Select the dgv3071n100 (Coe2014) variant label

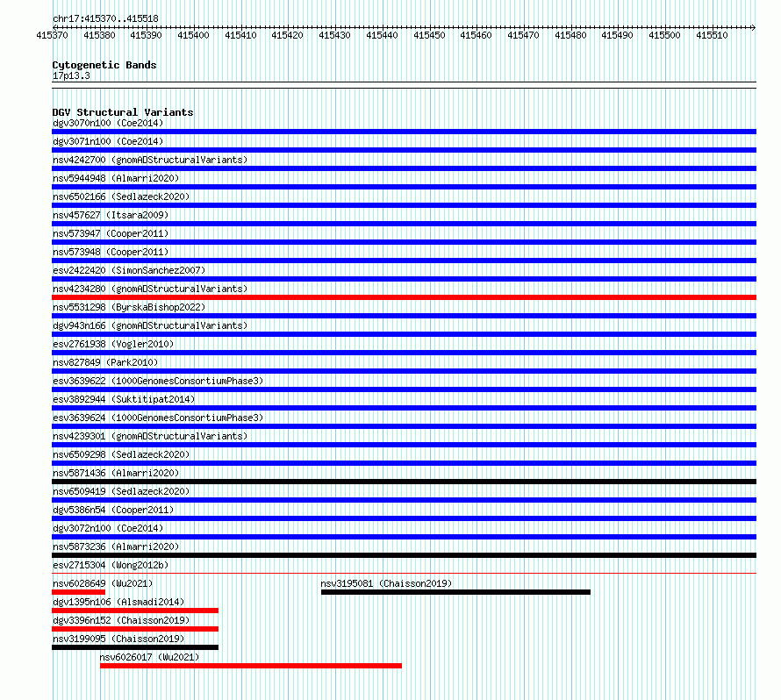coord(108,141)
